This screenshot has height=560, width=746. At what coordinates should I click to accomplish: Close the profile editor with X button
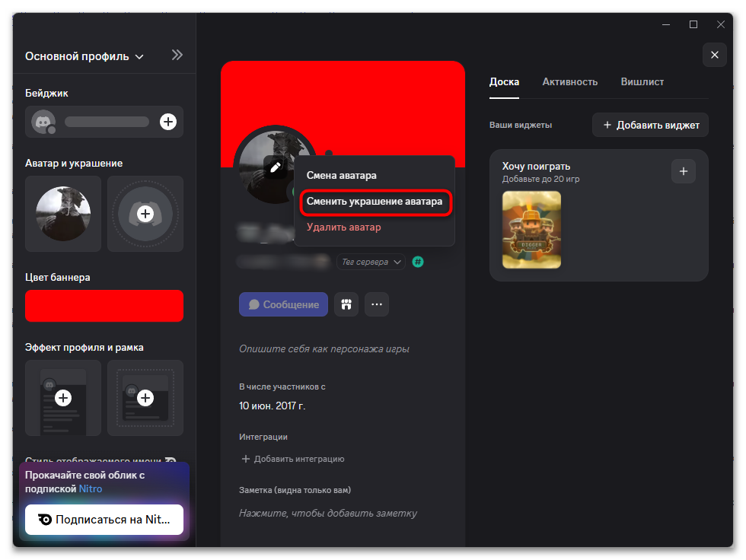[715, 55]
